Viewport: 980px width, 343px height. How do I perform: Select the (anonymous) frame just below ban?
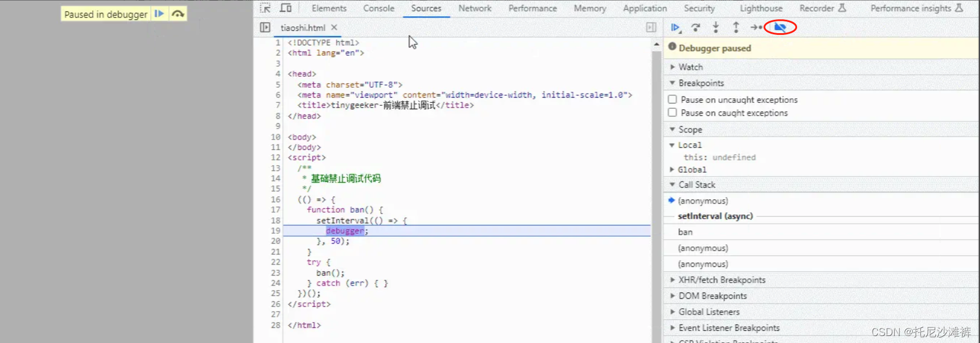821,248
